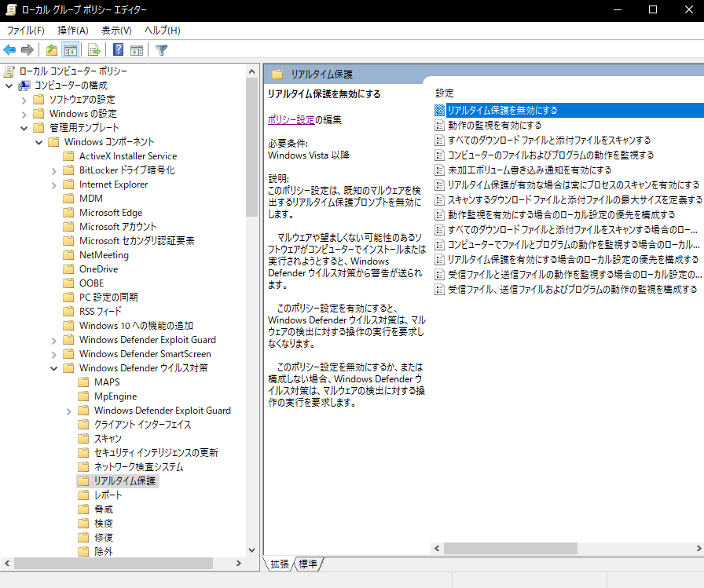Viewport: 704px width, 588px height.
Task: Collapse the Windows コンポーネント node
Action: [39, 142]
